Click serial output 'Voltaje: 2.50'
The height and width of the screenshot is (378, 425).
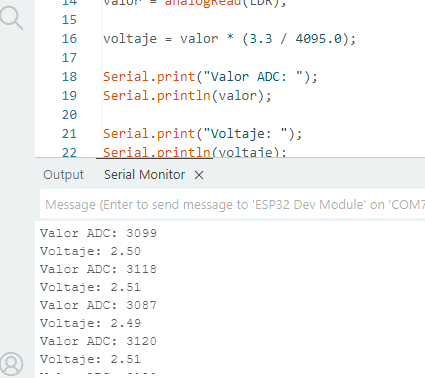point(91,251)
